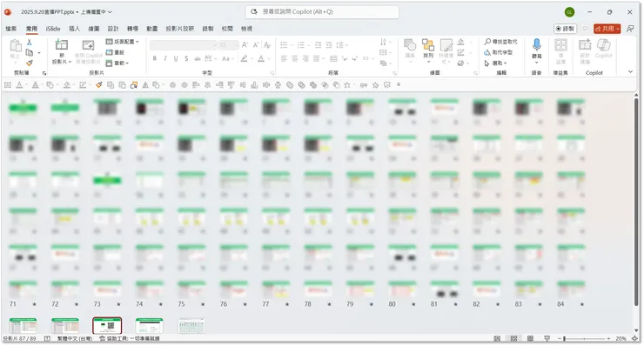Click the fit slide to window icon
Viewport: 644px width, 346px height.
634,339
